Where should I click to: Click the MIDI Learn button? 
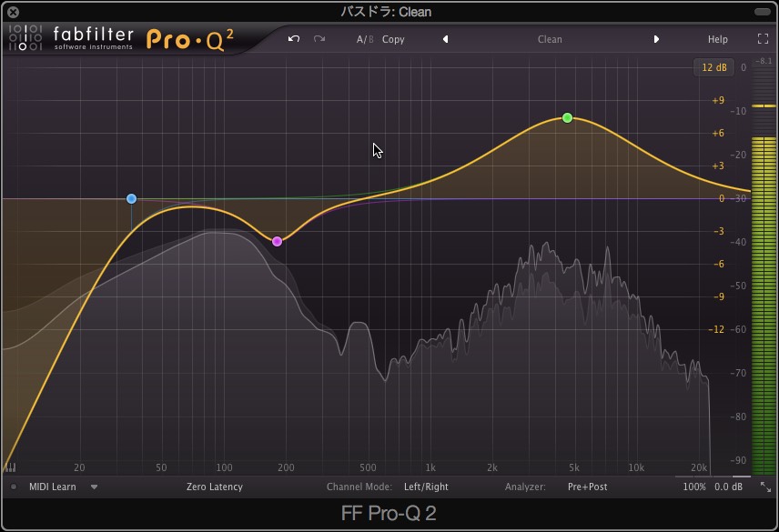53,487
